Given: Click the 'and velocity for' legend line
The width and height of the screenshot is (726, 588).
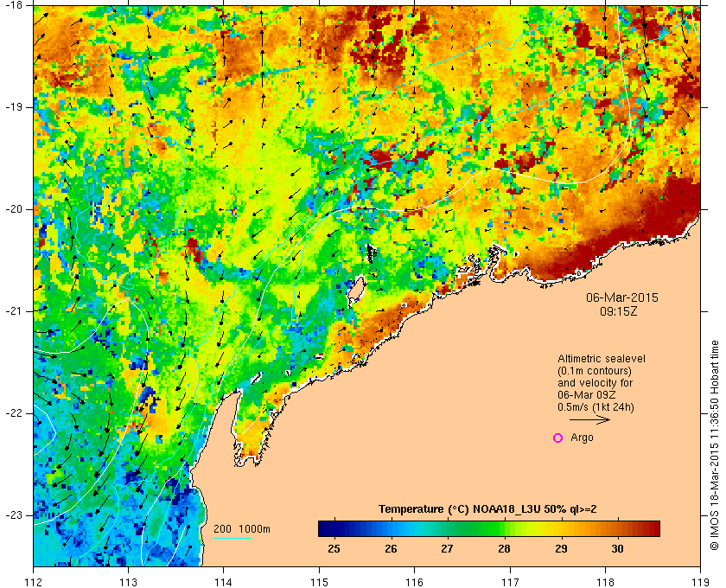Looking at the screenshot, I should point(595,383).
